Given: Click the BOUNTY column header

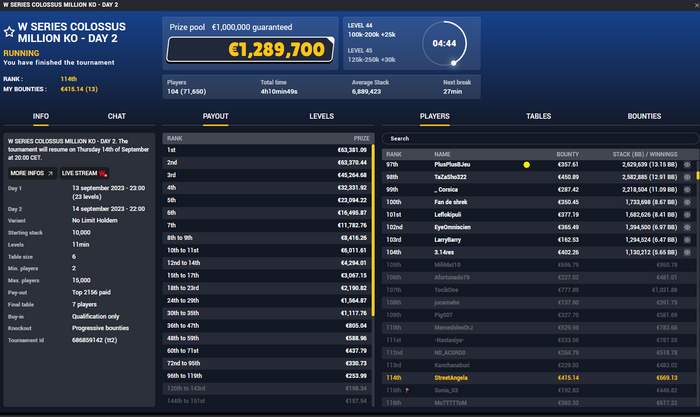Looking at the screenshot, I should click(567, 154).
